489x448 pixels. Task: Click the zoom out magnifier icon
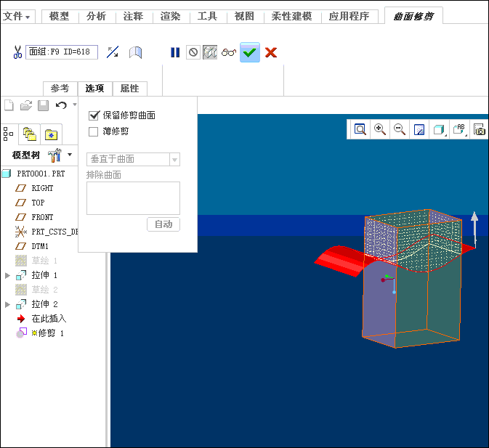(399, 129)
